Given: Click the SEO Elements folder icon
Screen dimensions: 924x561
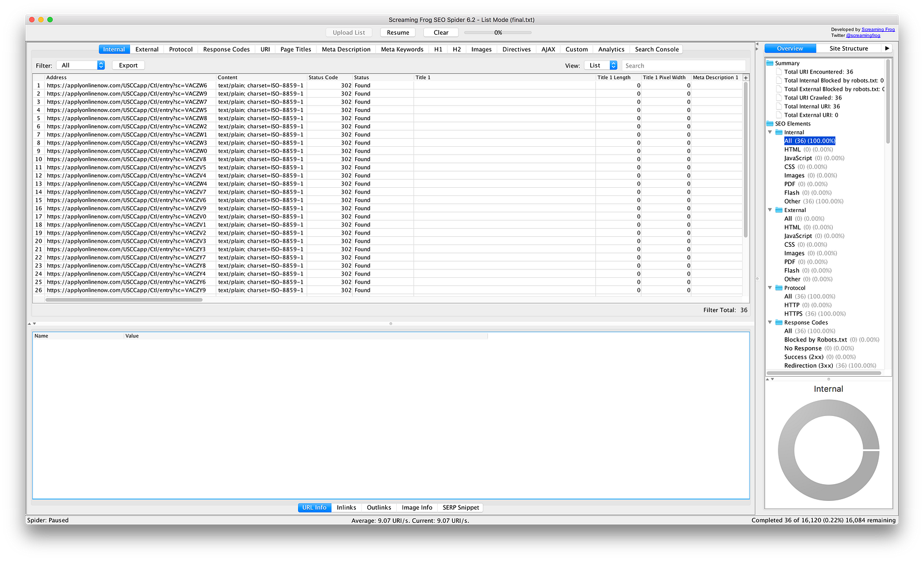Looking at the screenshot, I should 770,124.
